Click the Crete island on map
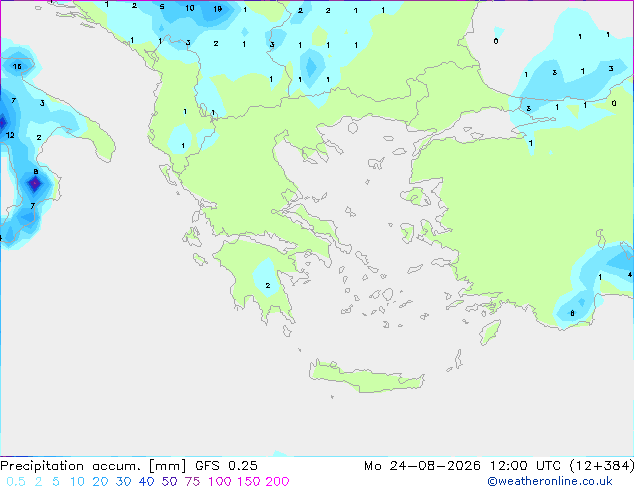 366,376
